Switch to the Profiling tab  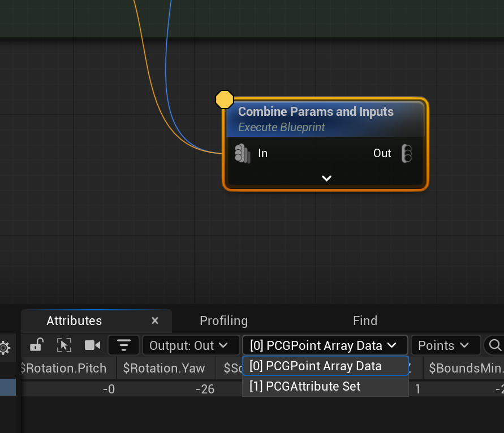223,321
